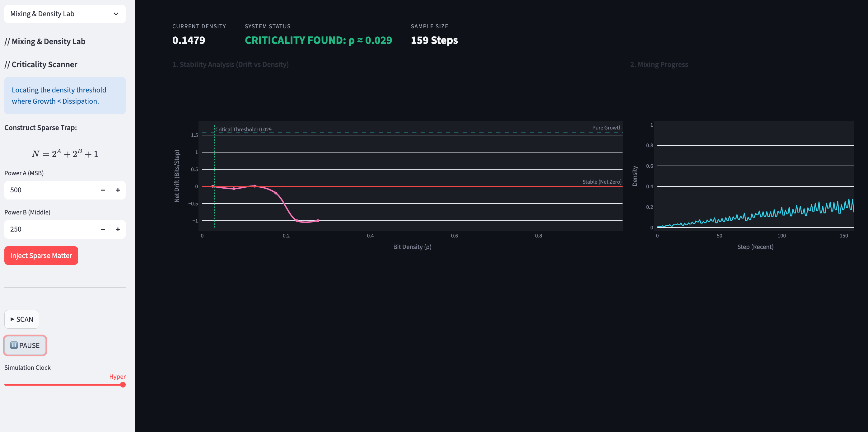Click minus stepper for Power A

103,190
